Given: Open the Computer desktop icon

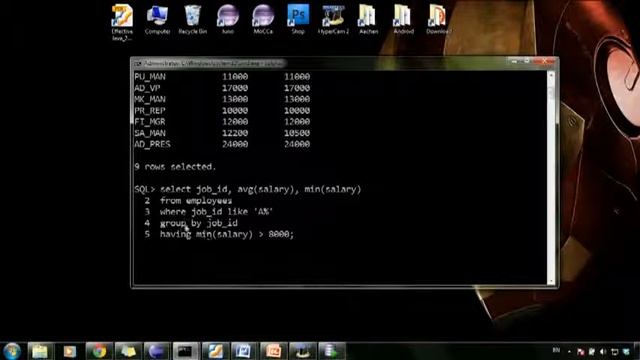Looking at the screenshot, I should click(158, 19).
